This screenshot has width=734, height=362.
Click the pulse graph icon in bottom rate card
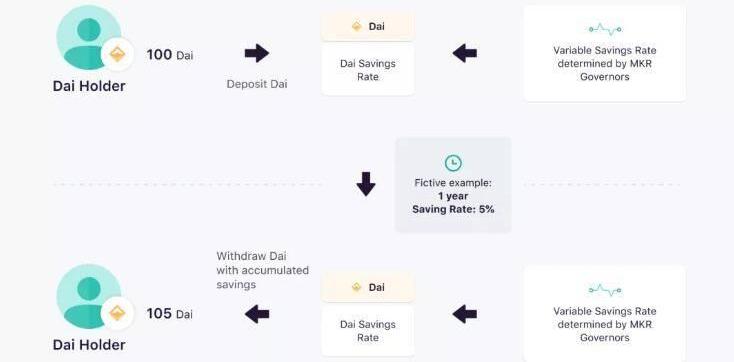pos(605,290)
